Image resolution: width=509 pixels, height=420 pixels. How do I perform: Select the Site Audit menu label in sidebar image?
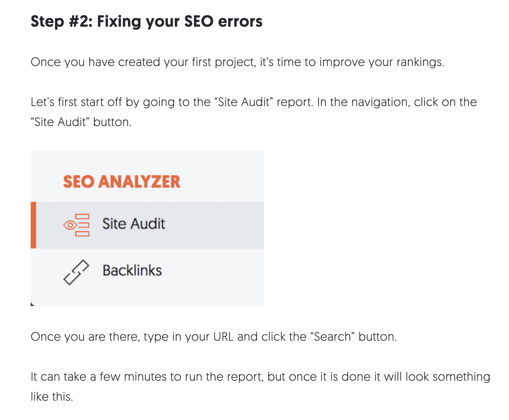(133, 224)
